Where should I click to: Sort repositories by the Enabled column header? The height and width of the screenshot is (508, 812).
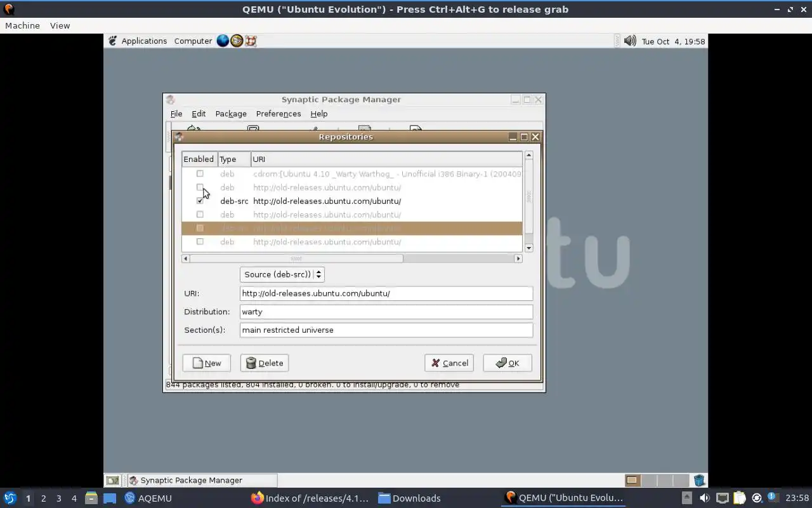(199, 159)
